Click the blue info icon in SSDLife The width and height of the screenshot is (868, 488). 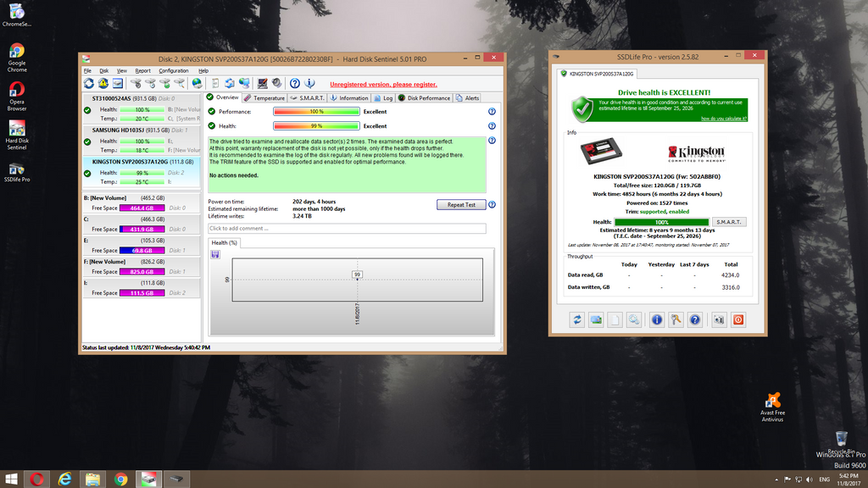tap(656, 319)
